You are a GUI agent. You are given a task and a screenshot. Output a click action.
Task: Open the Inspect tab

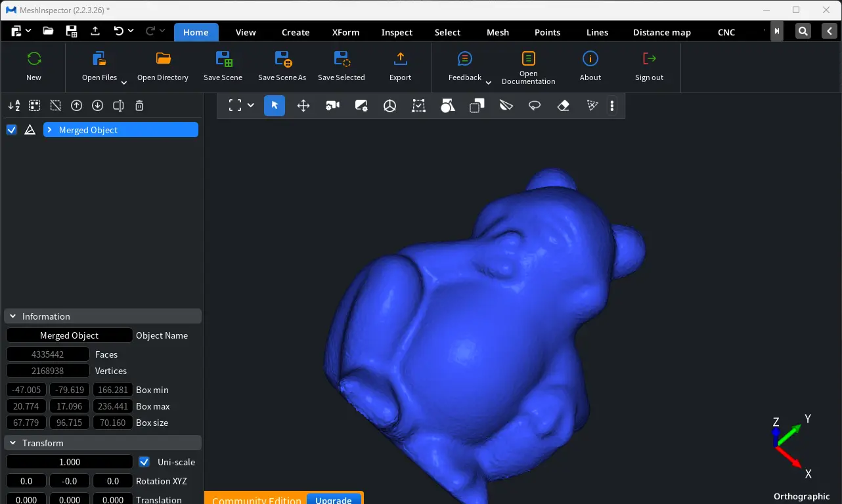click(397, 32)
